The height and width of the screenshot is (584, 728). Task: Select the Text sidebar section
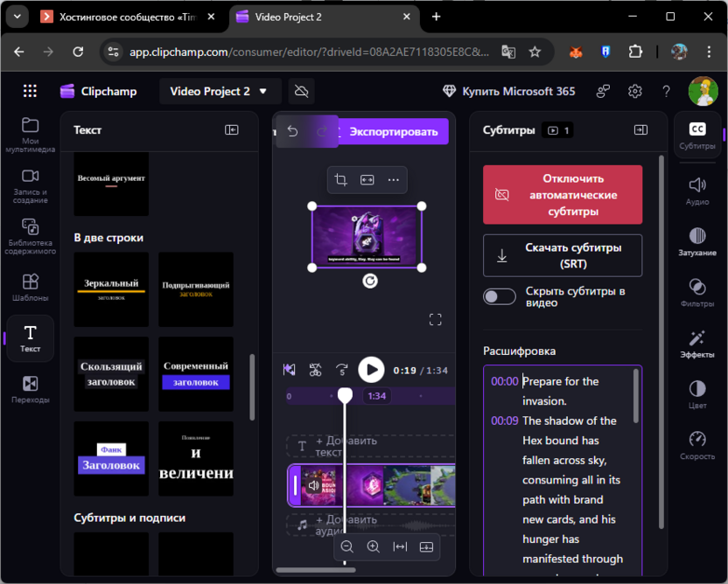click(30, 338)
